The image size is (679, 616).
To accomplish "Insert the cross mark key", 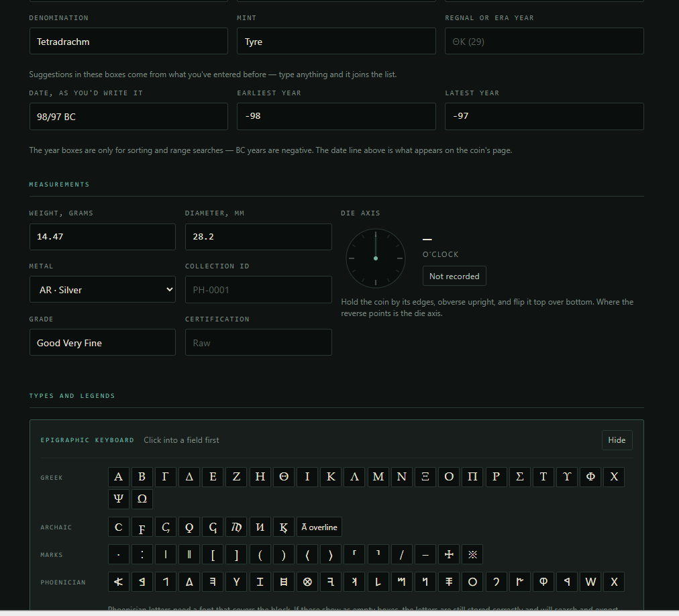I will click(x=449, y=554).
